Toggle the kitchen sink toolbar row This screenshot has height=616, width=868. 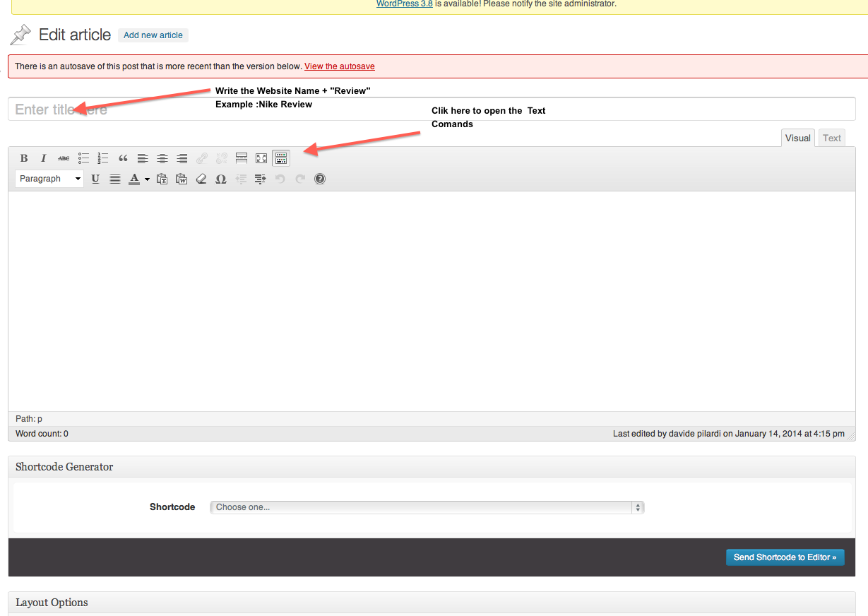[281, 158]
